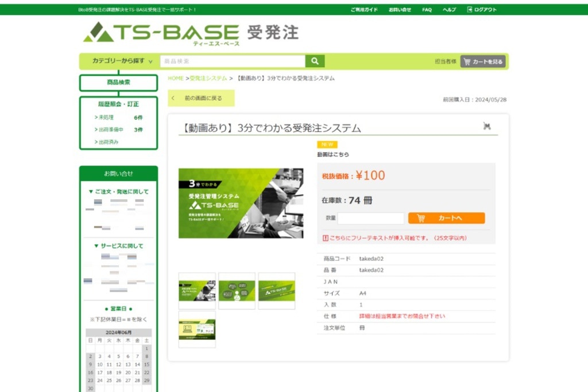588x392 pixels.
Task: Open FAQ in top menu
Action: (427, 10)
